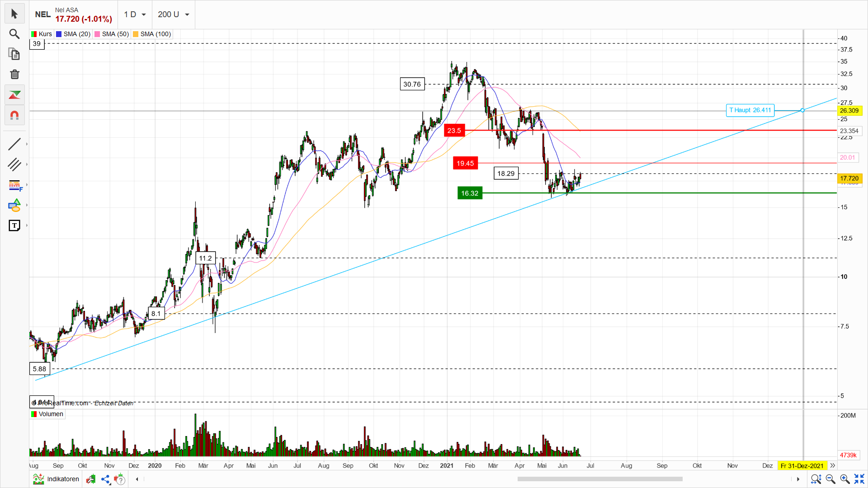Open the 200 U units dropdown

(x=173, y=14)
